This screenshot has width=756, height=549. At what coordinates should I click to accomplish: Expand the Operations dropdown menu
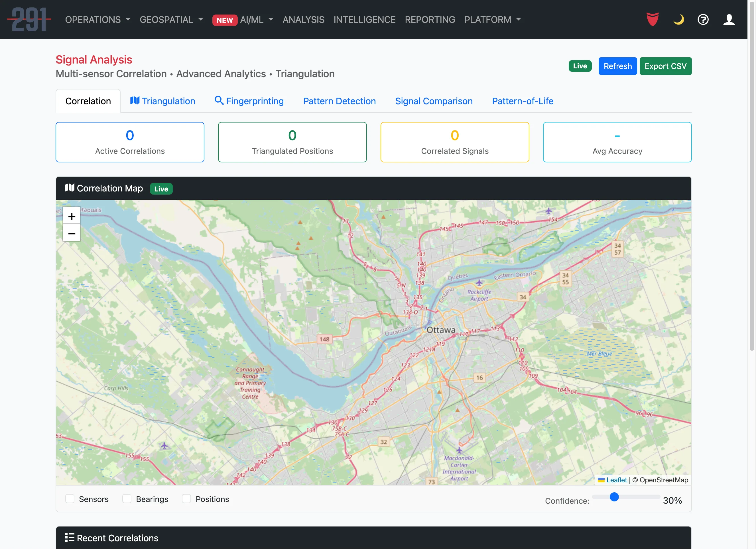tap(98, 20)
